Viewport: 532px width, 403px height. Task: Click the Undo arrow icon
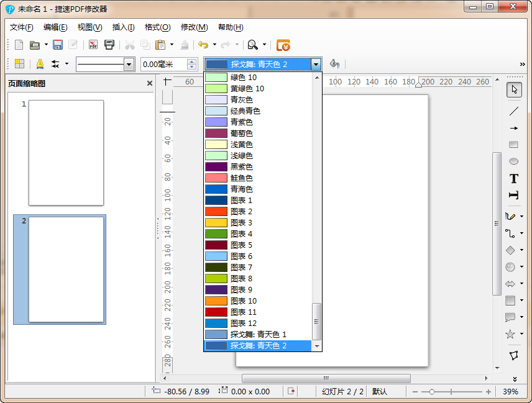click(x=203, y=45)
